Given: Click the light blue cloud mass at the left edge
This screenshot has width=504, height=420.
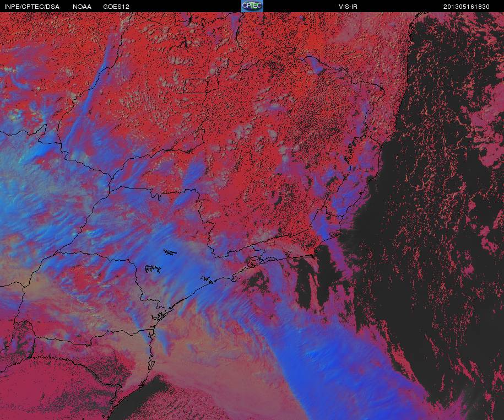Looking at the screenshot, I should [19, 193].
